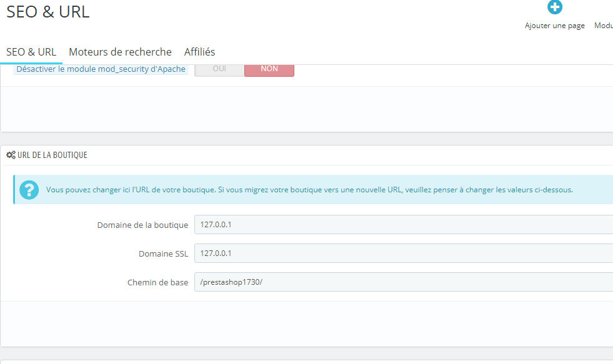This screenshot has height=364, width=613.
Task: Click the gear icon beside URL DE LA BOUTIQUE
Action: tap(10, 154)
